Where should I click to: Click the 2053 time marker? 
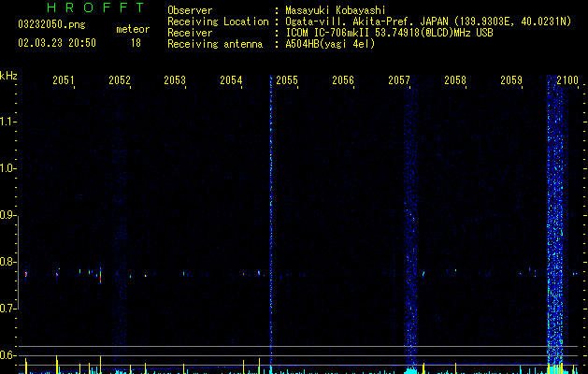click(x=175, y=80)
